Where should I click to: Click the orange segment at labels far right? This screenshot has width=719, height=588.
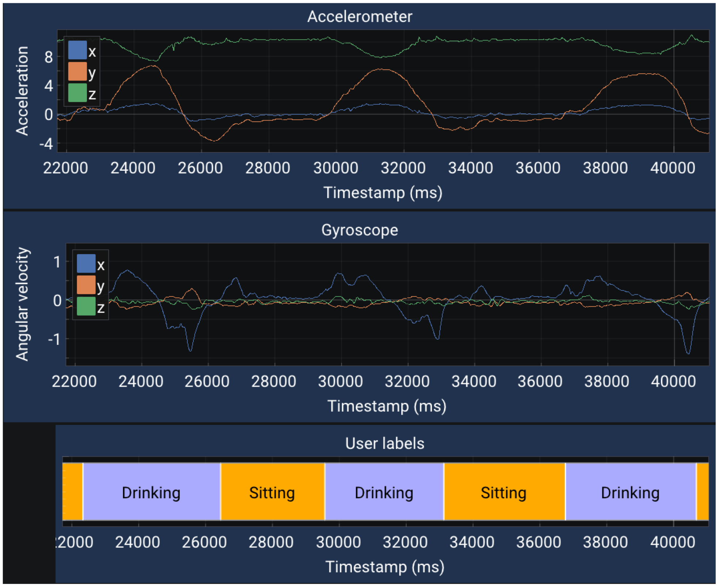[x=702, y=492]
